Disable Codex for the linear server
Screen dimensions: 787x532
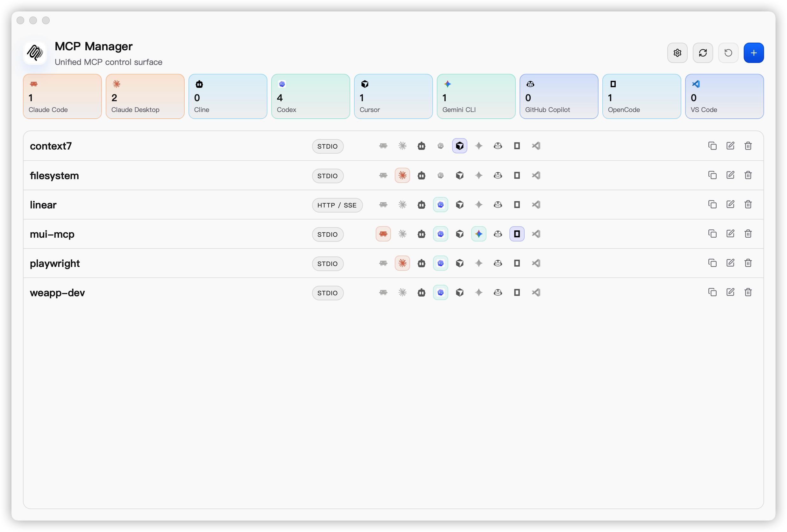tap(441, 205)
